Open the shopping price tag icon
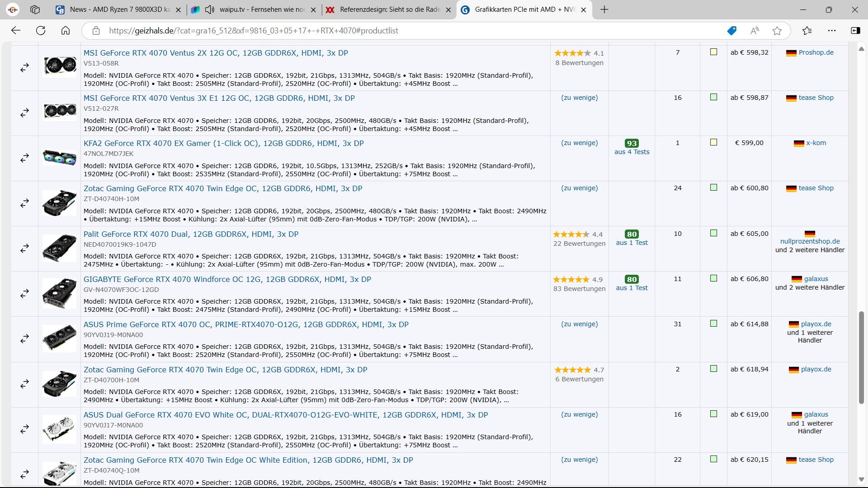 pos(731,31)
